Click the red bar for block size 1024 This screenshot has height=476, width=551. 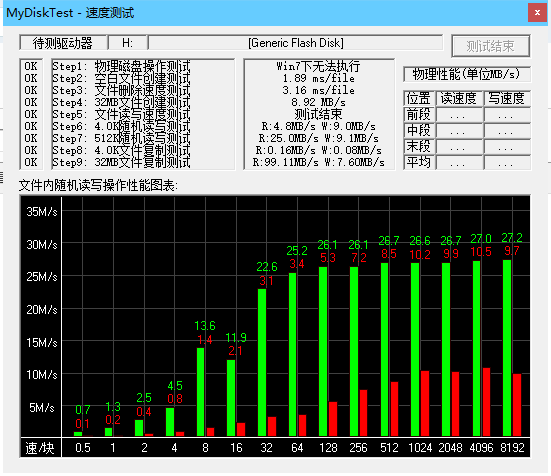[x=425, y=403]
